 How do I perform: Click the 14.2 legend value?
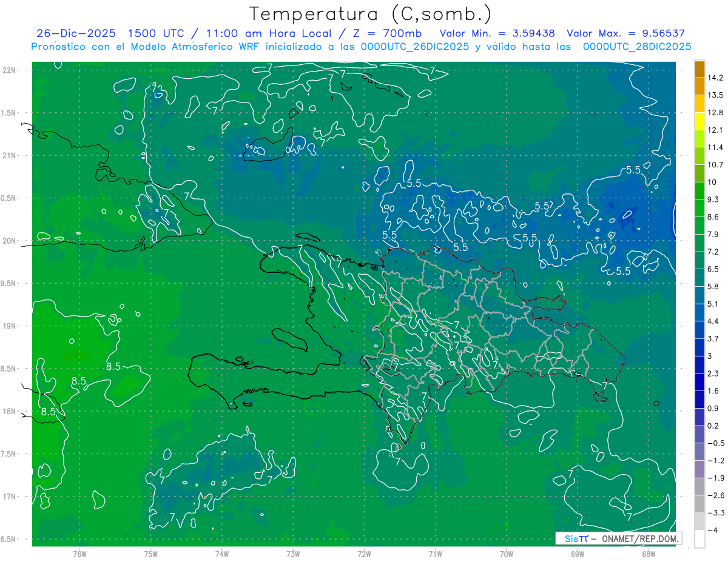715,78
